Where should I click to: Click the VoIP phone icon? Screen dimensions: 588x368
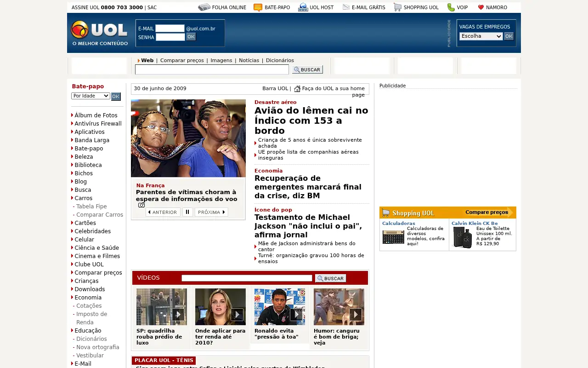pos(451,7)
